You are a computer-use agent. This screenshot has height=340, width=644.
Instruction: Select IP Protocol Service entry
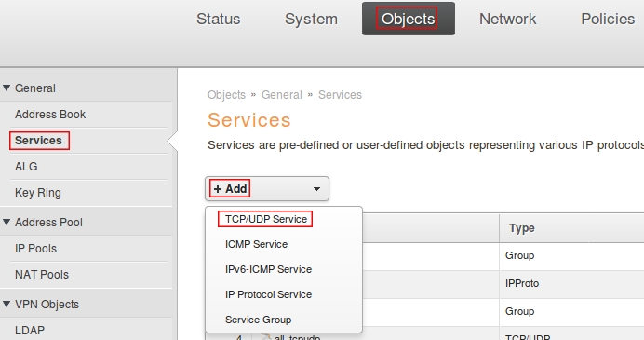point(268,294)
